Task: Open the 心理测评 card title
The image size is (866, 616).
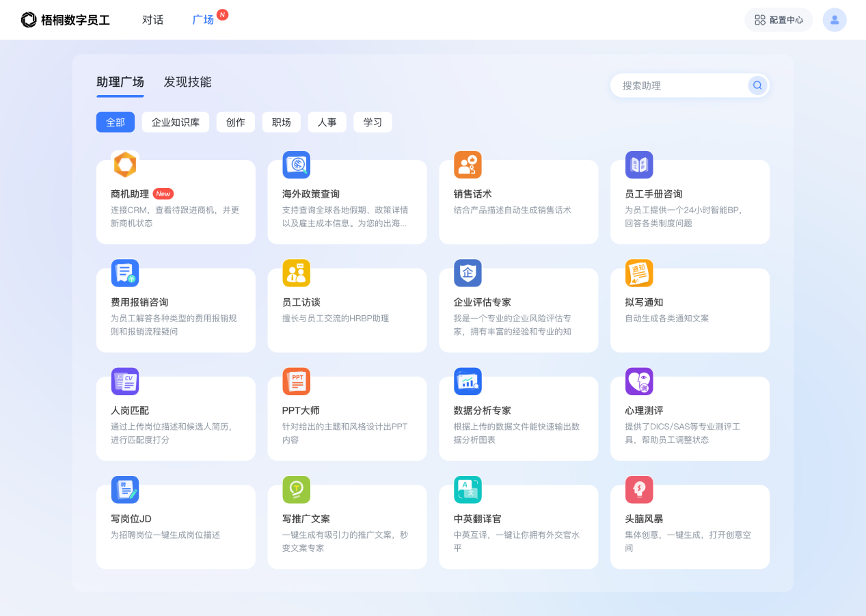Action: tap(644, 410)
